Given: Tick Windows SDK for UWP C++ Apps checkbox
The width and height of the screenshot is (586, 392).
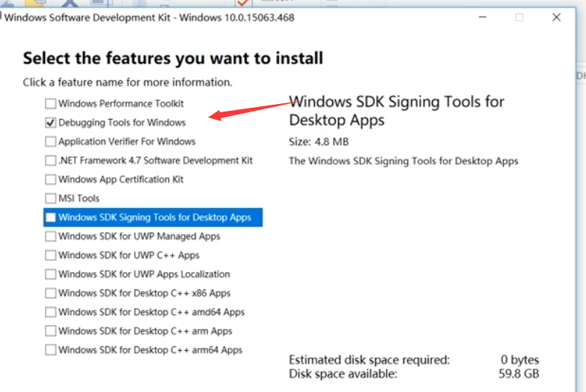Looking at the screenshot, I should point(50,255).
